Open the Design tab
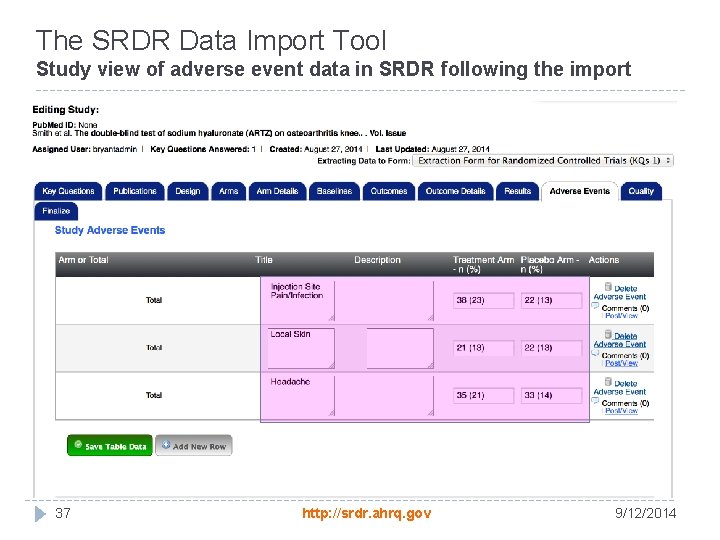 pyautogui.click(x=188, y=191)
